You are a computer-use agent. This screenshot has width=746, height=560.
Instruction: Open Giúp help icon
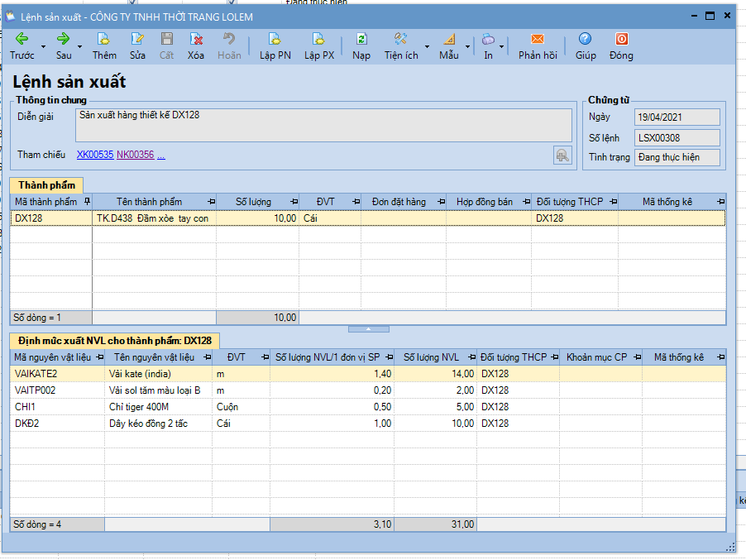pyautogui.click(x=586, y=39)
